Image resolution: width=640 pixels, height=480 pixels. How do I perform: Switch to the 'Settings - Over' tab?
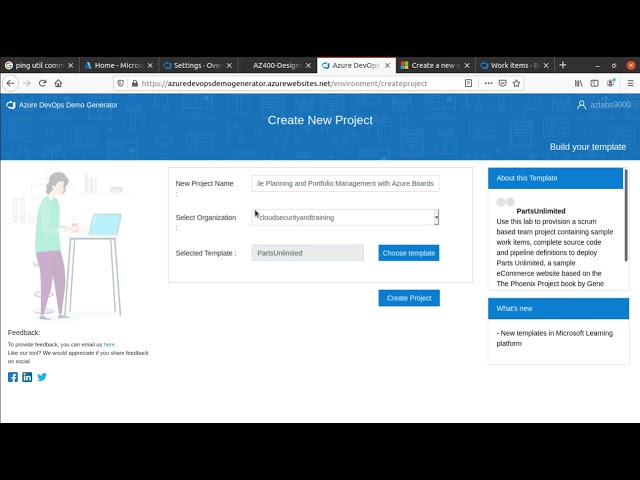[x=198, y=65]
